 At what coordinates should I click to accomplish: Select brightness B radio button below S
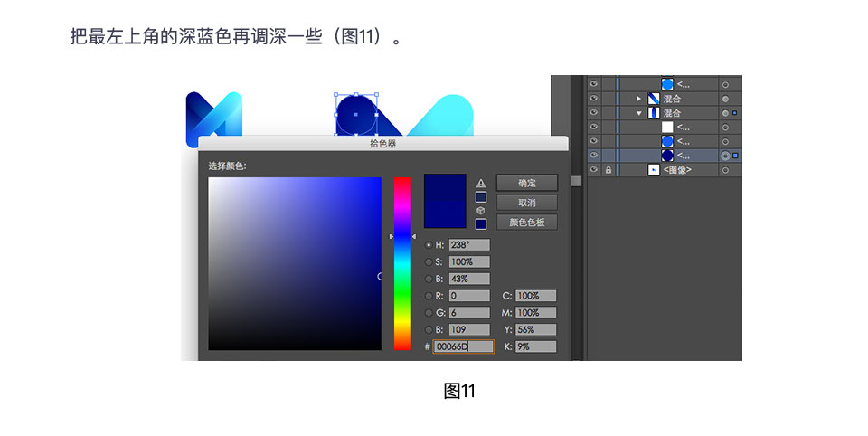point(429,279)
